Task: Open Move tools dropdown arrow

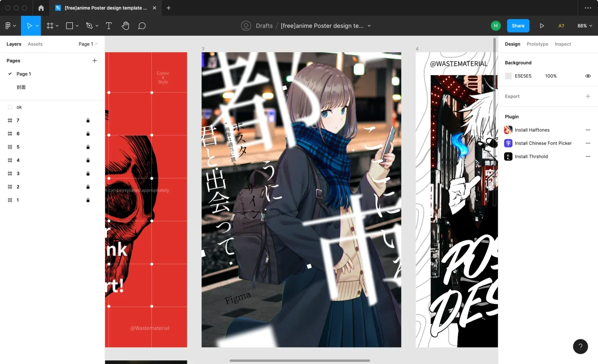Action: [x=37, y=26]
